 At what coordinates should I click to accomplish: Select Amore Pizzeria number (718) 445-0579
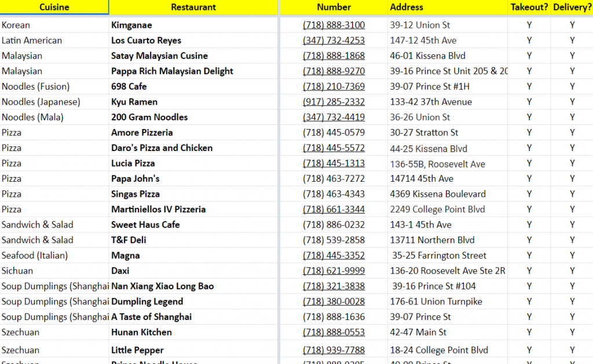334,133
